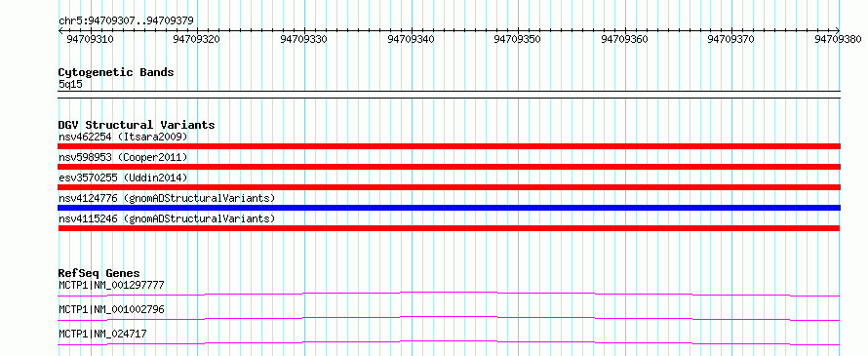Click the chr5:94709307..94709379 region label
The height and width of the screenshot is (356, 868).
click(x=126, y=20)
